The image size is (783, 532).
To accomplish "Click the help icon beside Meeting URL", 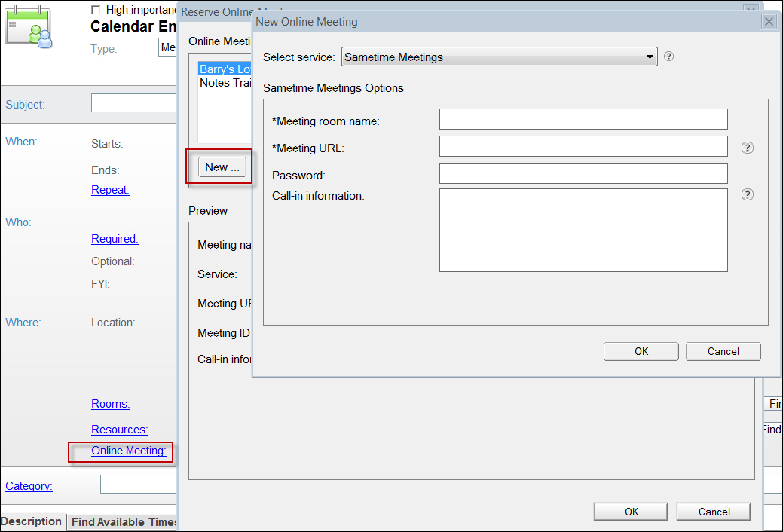I will [747, 148].
